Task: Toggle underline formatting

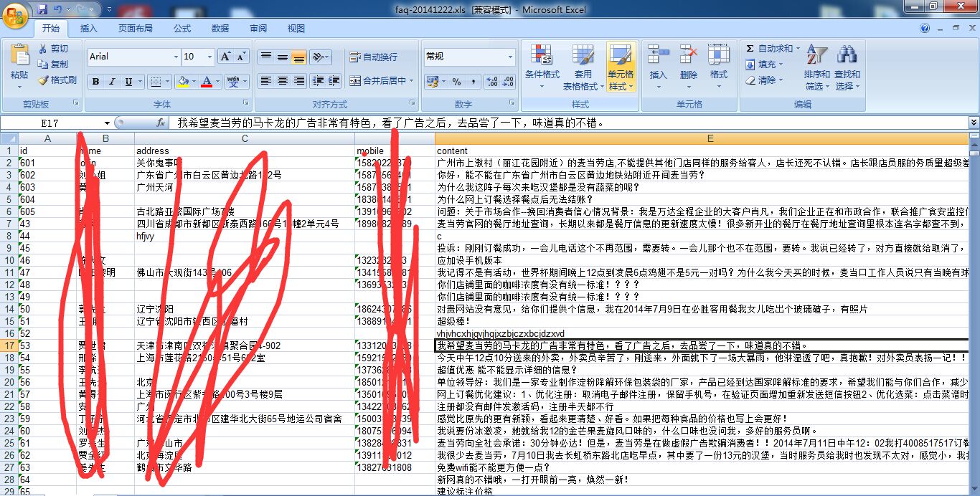Action: tap(129, 82)
